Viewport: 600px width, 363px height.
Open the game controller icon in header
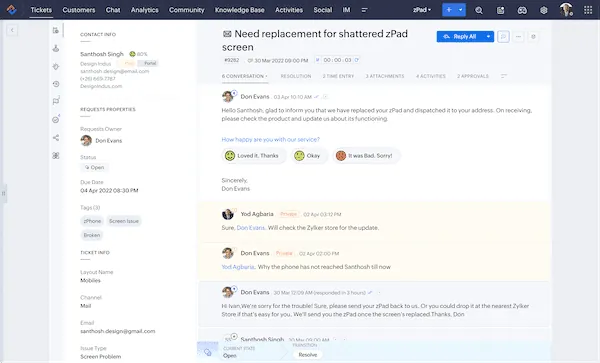point(522,10)
